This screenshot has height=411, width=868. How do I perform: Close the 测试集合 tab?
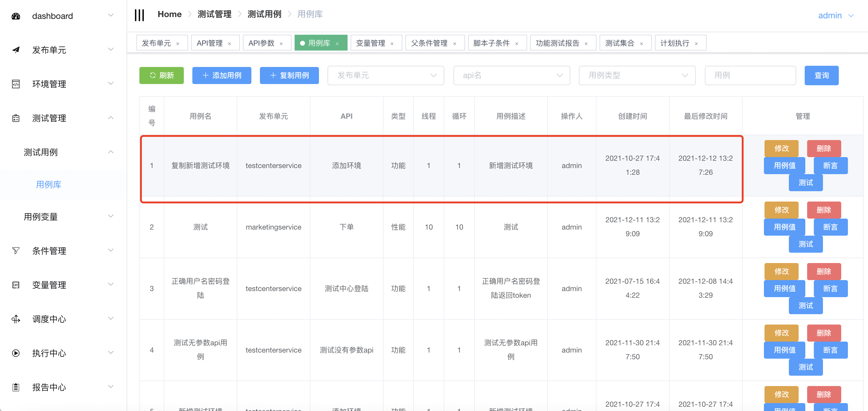[642, 44]
